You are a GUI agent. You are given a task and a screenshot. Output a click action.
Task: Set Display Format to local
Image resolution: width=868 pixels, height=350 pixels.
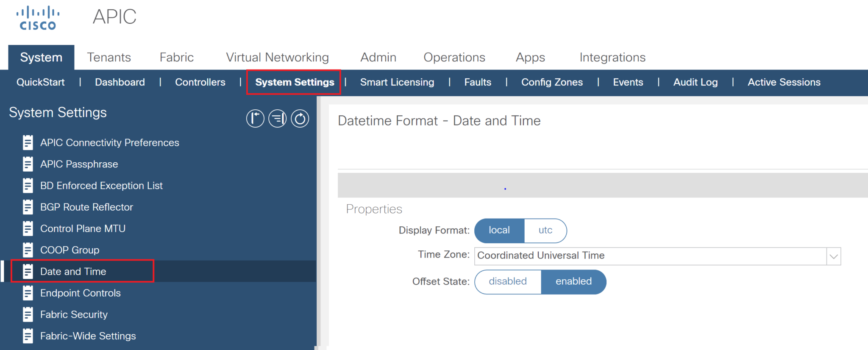point(499,231)
